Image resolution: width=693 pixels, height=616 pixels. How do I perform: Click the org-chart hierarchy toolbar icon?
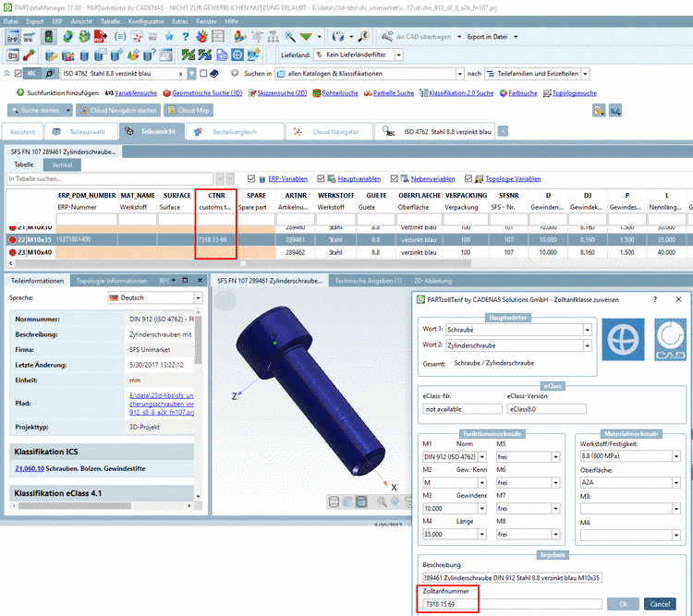pyautogui.click(x=274, y=36)
